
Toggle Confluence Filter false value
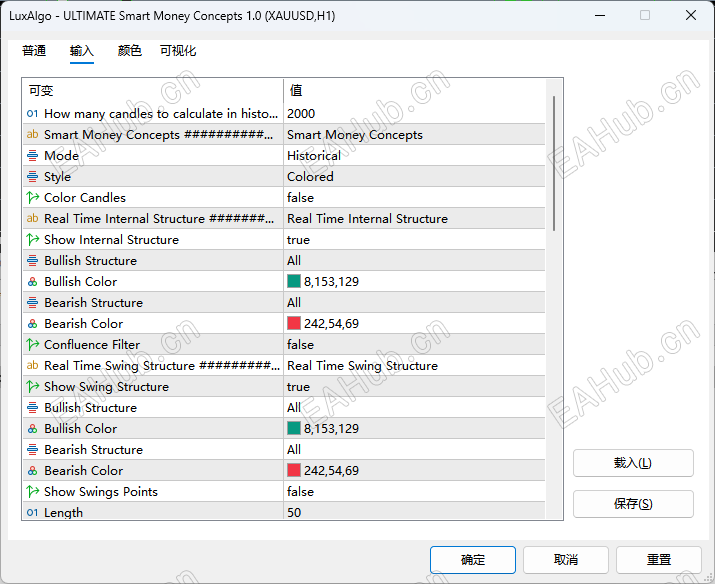click(x=414, y=345)
